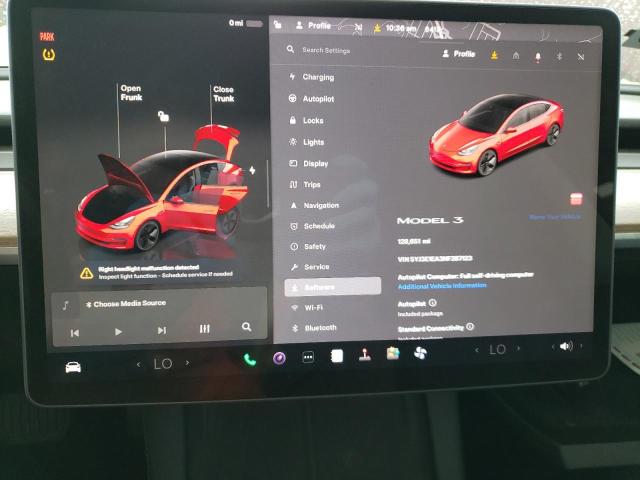This screenshot has width=640, height=480.
Task: Increase driver temperature with right chevron
Action: [187, 362]
